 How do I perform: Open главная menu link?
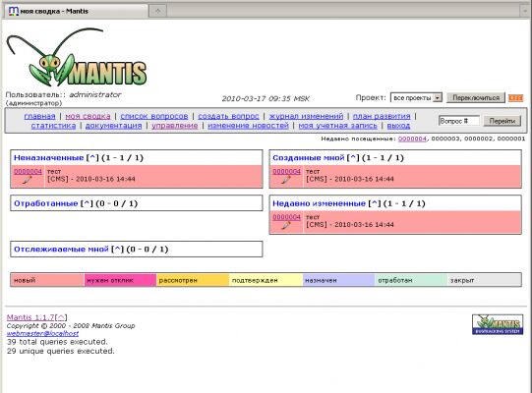39,116
